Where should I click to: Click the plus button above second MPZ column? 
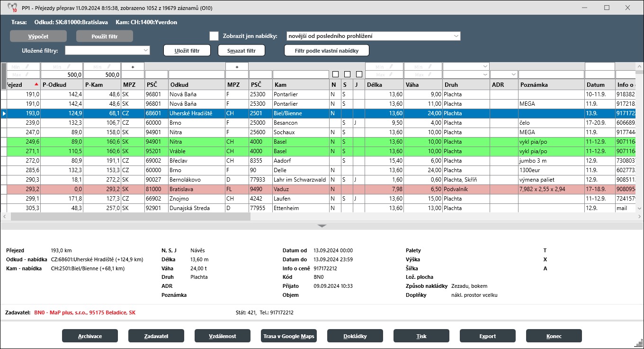pos(237,67)
